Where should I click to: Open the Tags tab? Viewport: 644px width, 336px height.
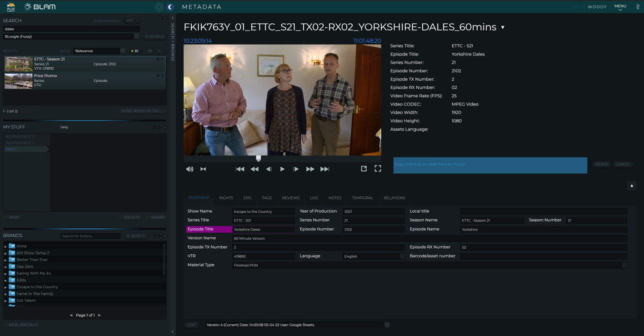[267, 198]
